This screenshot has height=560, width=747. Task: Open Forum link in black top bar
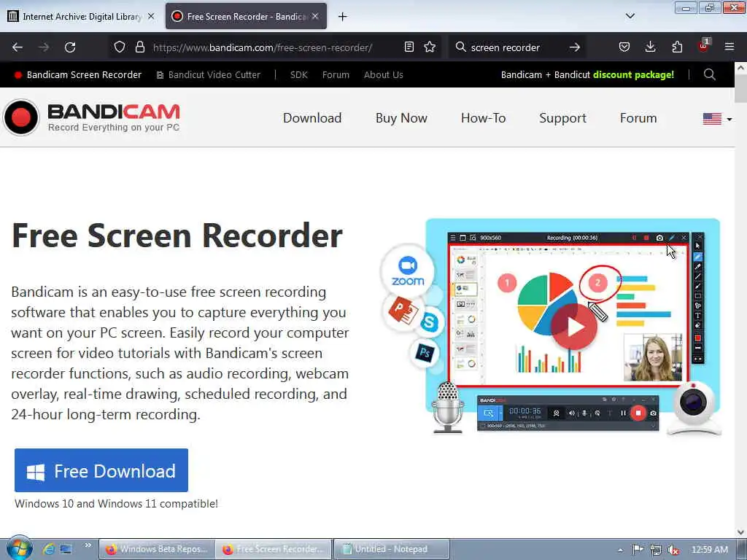336,75
